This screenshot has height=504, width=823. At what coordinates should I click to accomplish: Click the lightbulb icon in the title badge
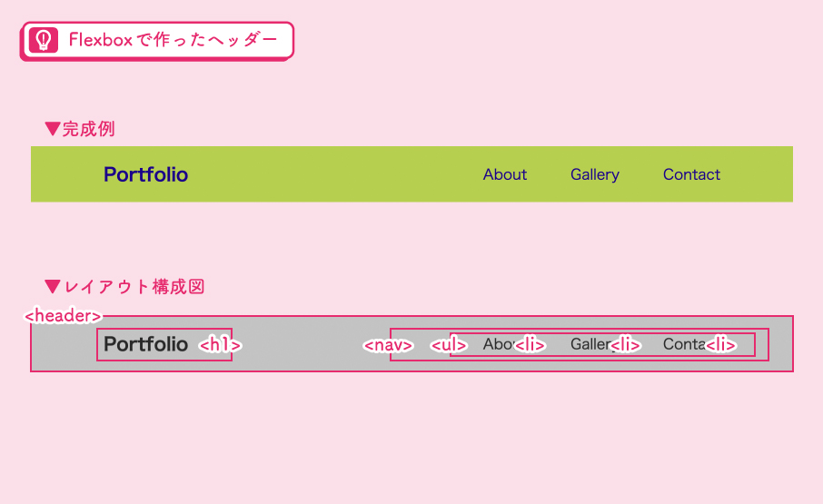[42, 40]
